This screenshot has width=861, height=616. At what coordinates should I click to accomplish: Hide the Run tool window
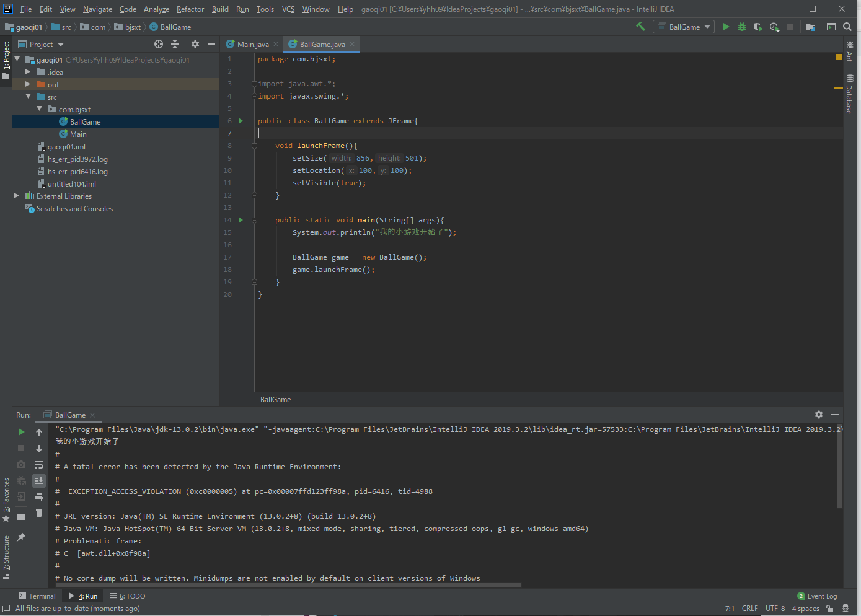[x=835, y=415]
